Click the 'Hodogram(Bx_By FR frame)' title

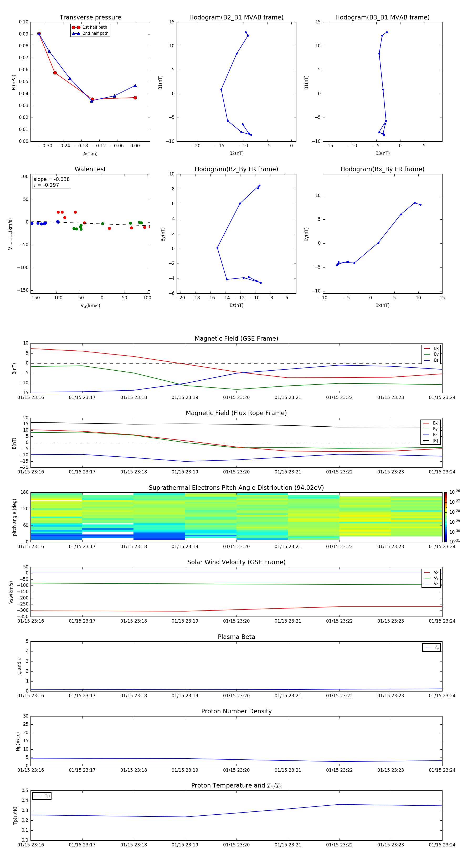coord(382,169)
